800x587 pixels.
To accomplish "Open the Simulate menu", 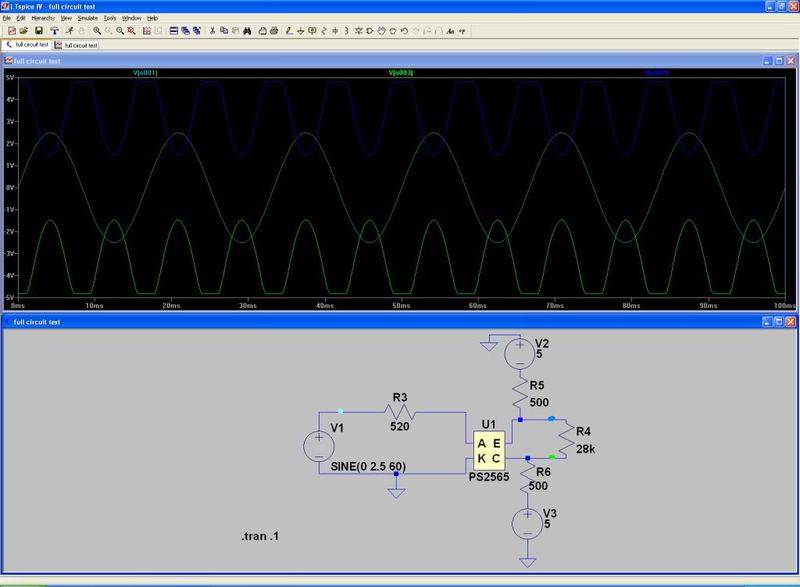I will pos(87,18).
